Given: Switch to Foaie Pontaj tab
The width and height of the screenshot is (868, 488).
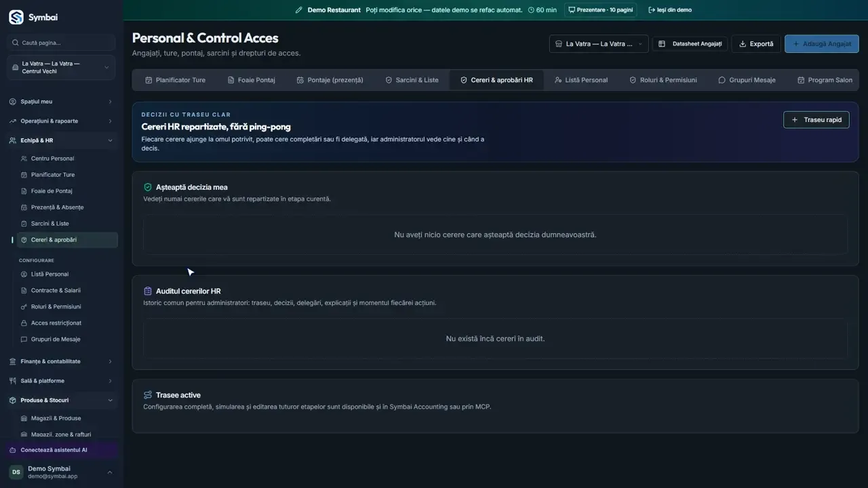Looking at the screenshot, I should pos(252,80).
